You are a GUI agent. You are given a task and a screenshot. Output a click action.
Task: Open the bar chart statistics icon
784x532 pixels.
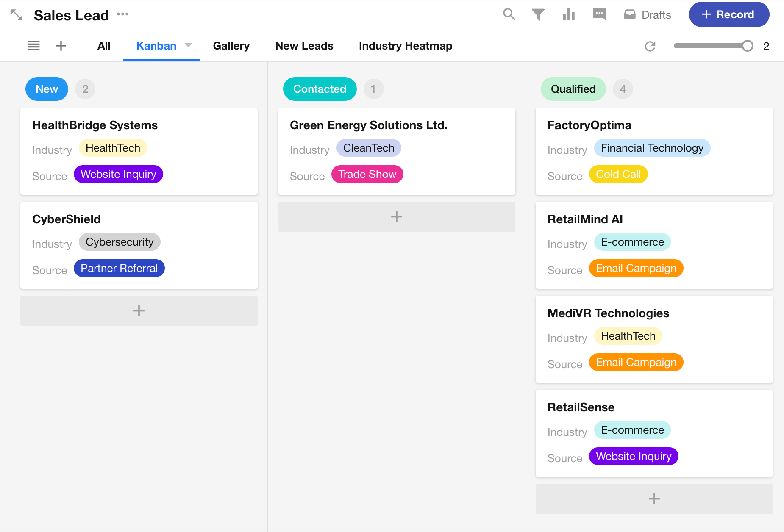tap(568, 14)
